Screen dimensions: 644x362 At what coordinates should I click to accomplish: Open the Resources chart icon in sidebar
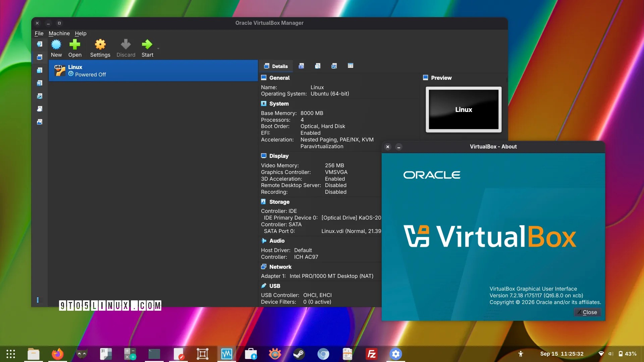click(40, 122)
